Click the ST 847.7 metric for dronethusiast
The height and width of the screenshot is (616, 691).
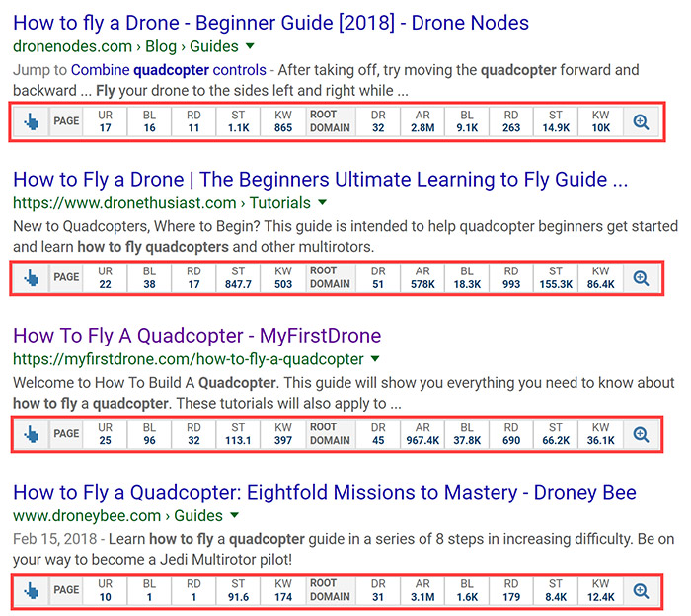coord(238,277)
